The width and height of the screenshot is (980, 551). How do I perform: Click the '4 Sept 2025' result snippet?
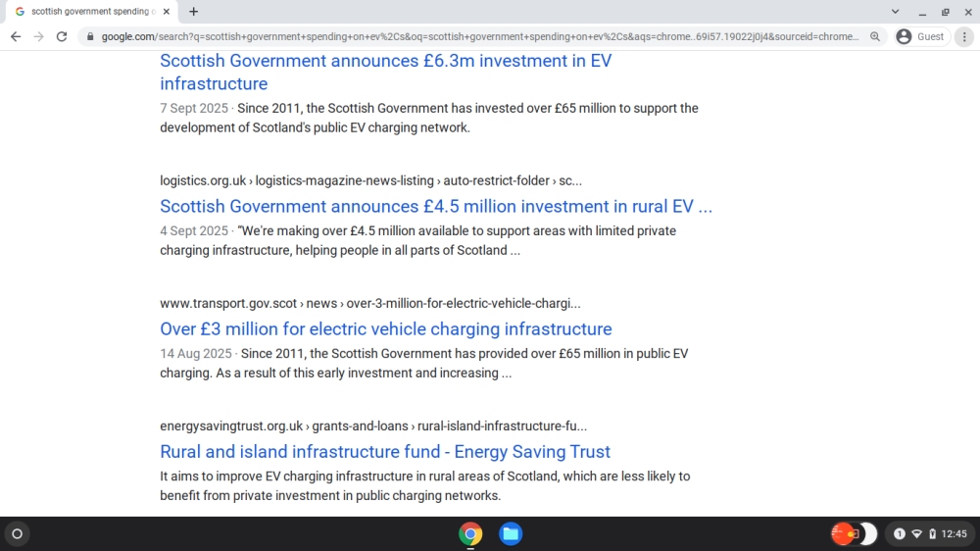click(418, 240)
